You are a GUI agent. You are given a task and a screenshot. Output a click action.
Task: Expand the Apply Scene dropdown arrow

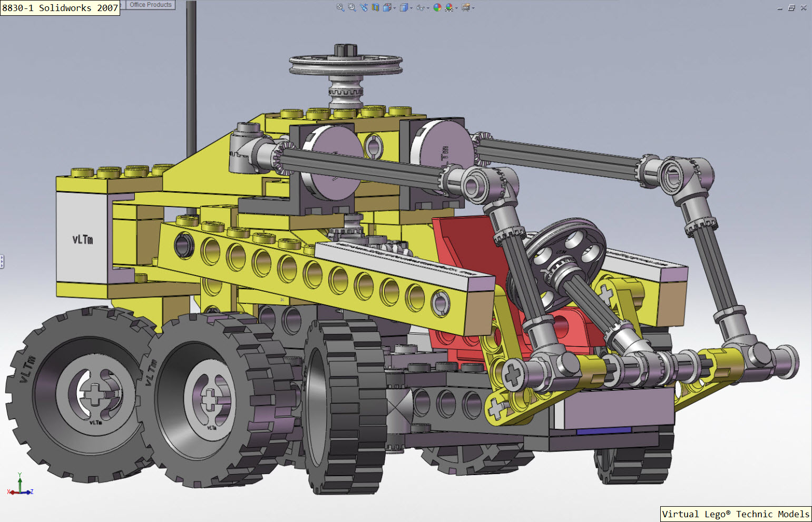coord(456,8)
